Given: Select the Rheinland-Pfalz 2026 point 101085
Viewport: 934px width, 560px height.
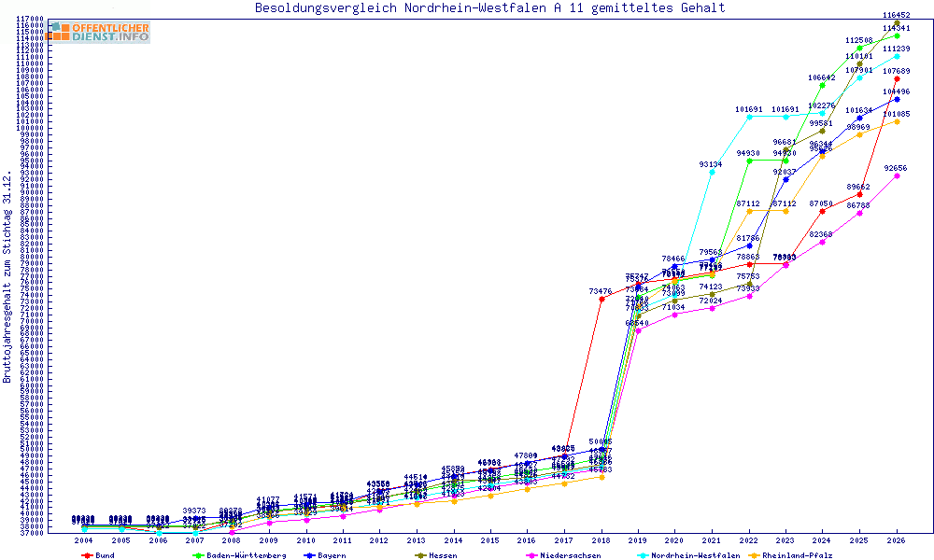Looking at the screenshot, I should click(897, 121).
